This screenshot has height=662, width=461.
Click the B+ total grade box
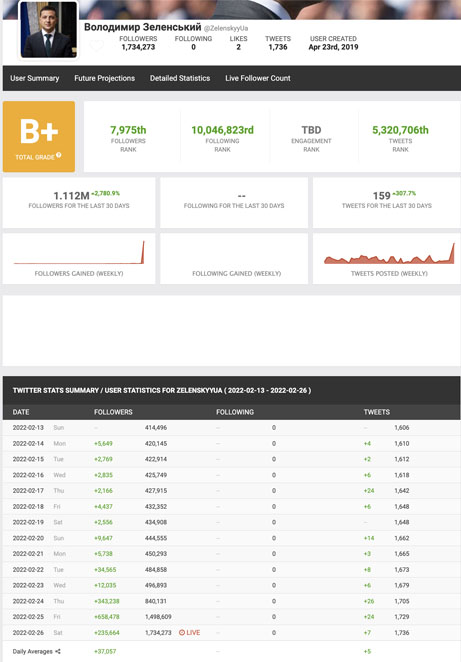[x=39, y=136]
